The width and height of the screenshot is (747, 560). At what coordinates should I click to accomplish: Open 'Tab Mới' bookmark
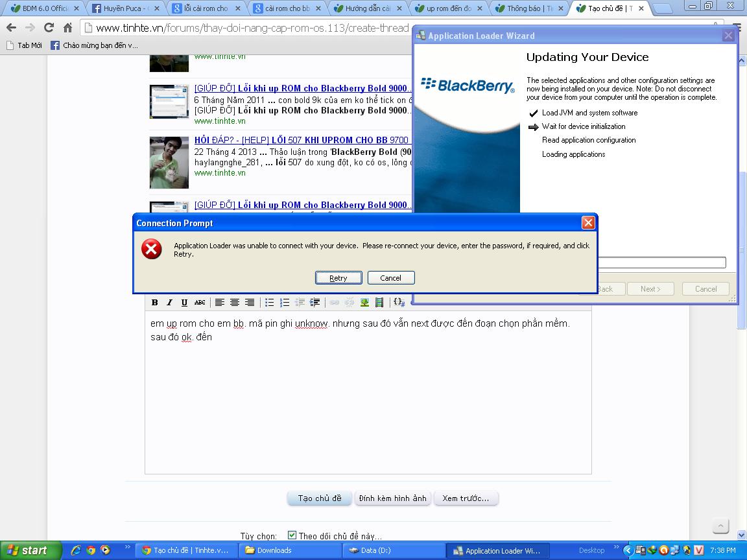(24, 45)
